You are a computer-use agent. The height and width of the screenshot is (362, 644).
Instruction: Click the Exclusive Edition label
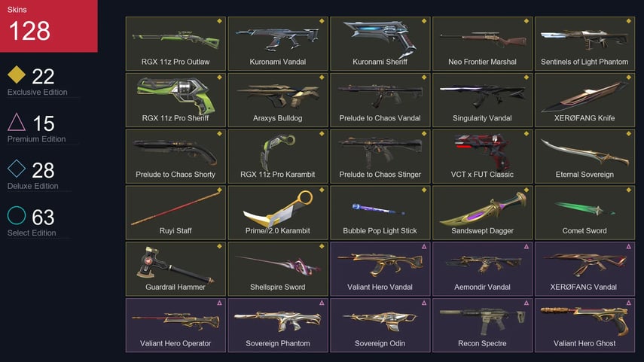coord(38,93)
